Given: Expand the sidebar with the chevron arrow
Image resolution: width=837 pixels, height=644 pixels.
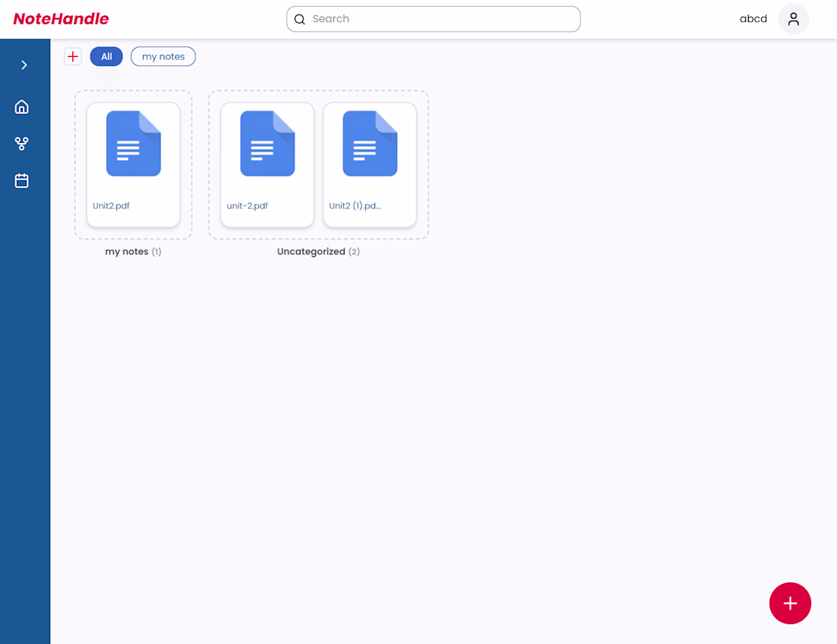Looking at the screenshot, I should point(24,65).
